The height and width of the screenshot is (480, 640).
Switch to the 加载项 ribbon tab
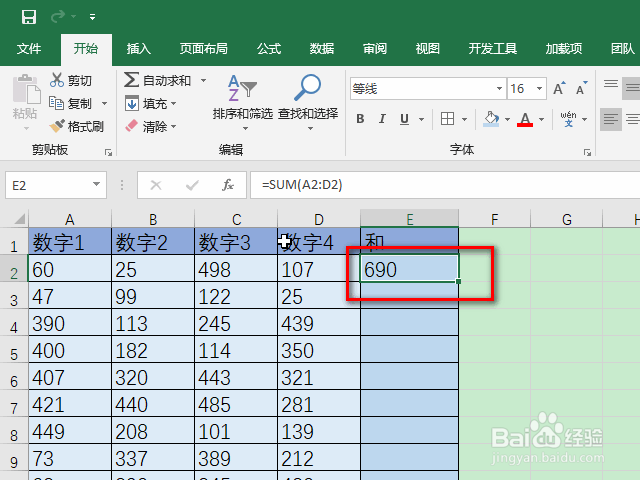coord(564,49)
